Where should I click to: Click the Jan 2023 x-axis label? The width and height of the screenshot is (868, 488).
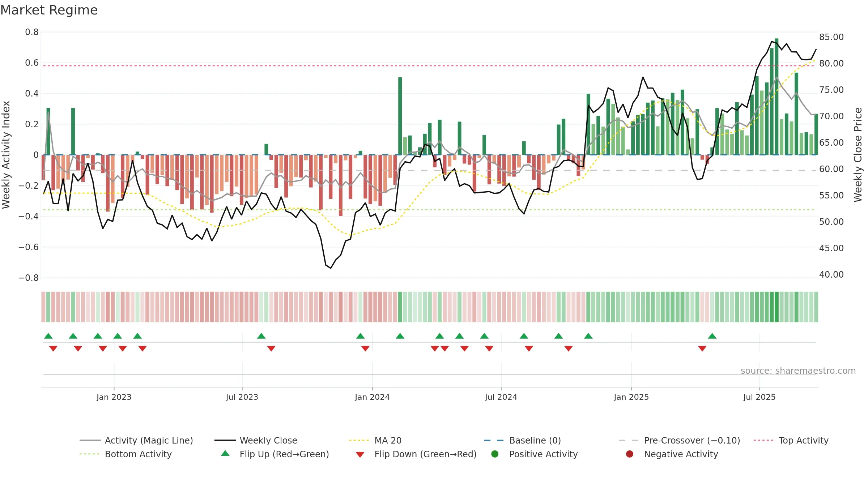[x=114, y=397]
